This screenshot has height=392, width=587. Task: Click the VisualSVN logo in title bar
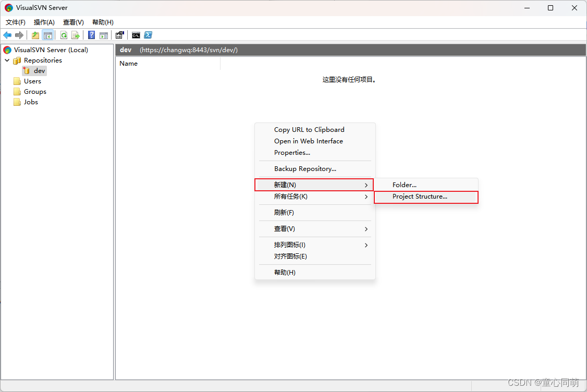tap(9, 8)
